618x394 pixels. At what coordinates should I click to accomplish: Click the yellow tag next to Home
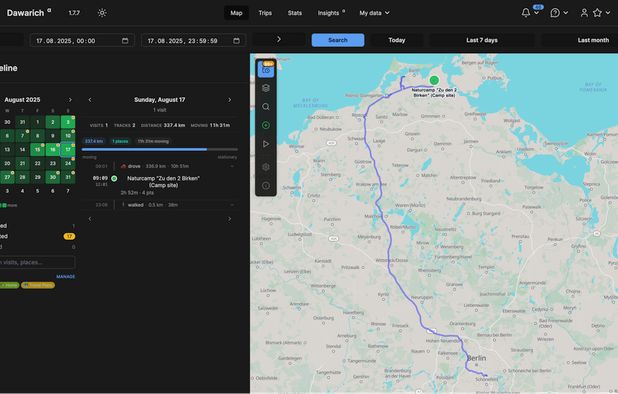(x=38, y=285)
